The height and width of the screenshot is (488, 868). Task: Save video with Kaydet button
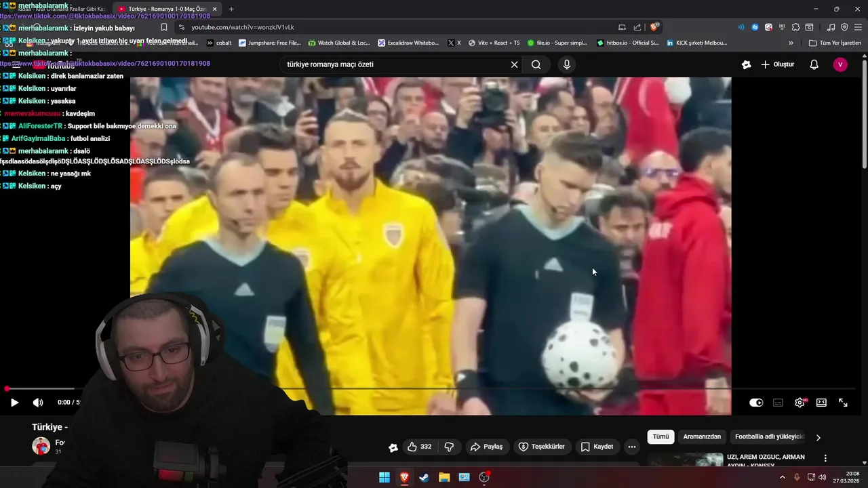pos(597,447)
